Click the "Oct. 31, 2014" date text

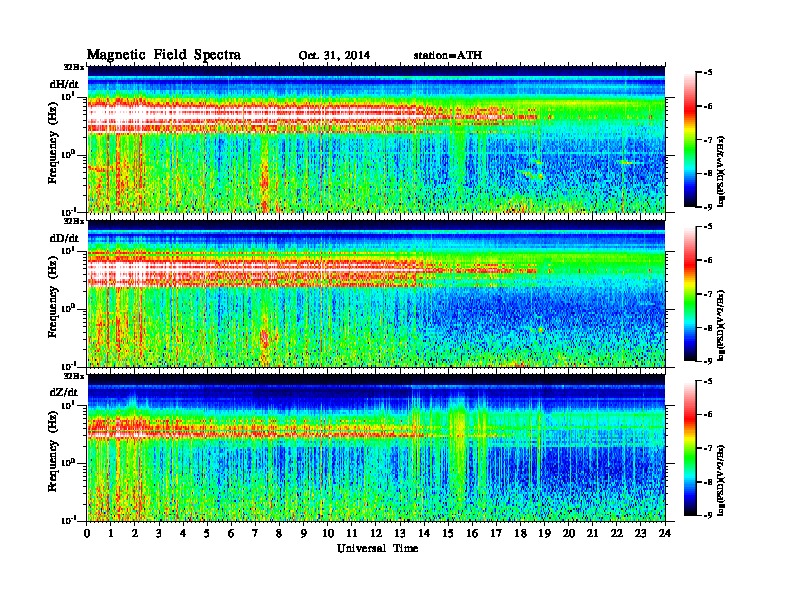334,56
